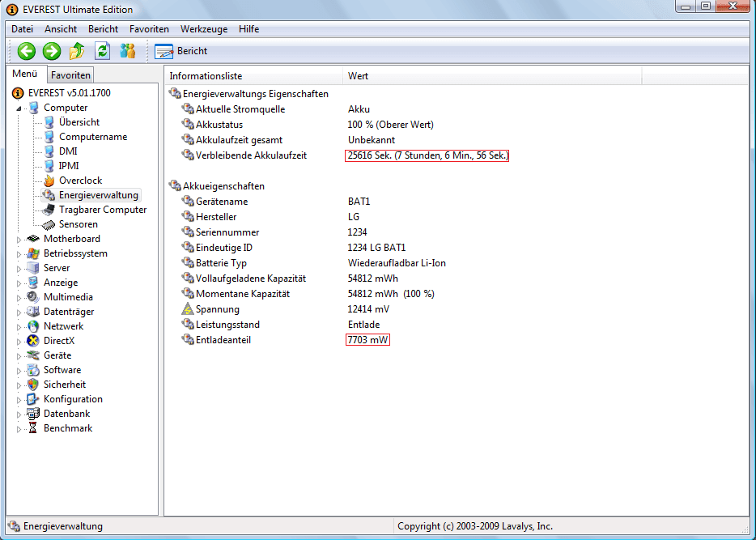Expand the Benchmark tree node
The image size is (756, 540).
(19, 429)
